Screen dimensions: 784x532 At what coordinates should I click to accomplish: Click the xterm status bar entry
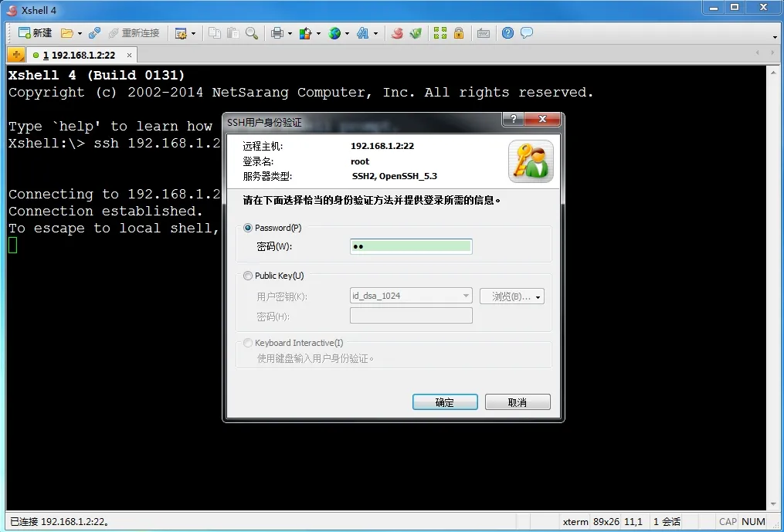click(x=575, y=521)
